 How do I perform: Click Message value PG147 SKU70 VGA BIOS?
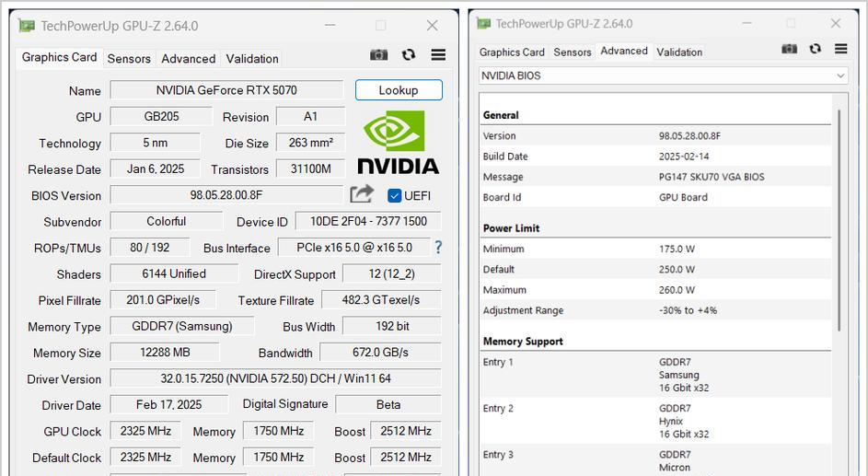pos(712,177)
